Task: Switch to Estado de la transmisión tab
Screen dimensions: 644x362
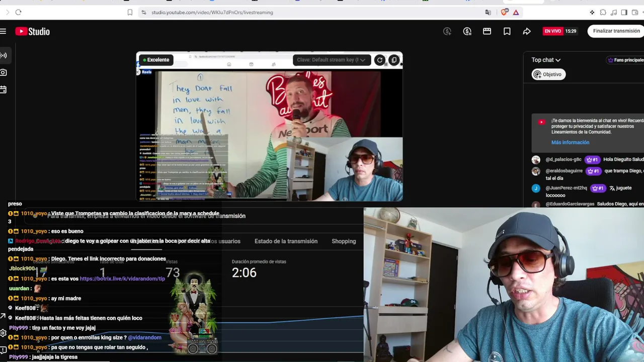Action: tap(286, 241)
